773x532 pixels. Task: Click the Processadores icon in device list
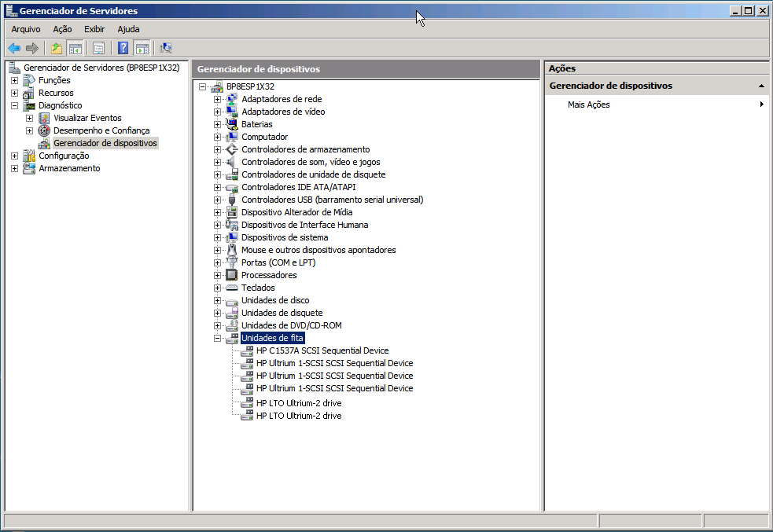pos(231,275)
